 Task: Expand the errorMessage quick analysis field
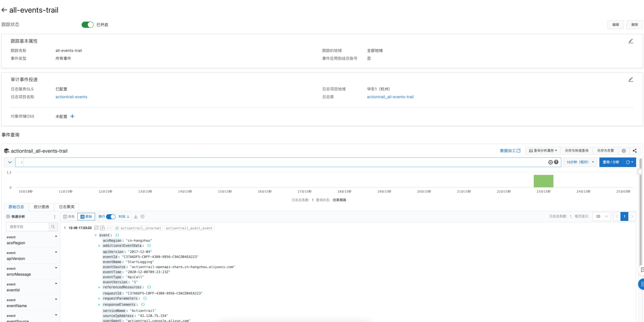click(x=56, y=268)
